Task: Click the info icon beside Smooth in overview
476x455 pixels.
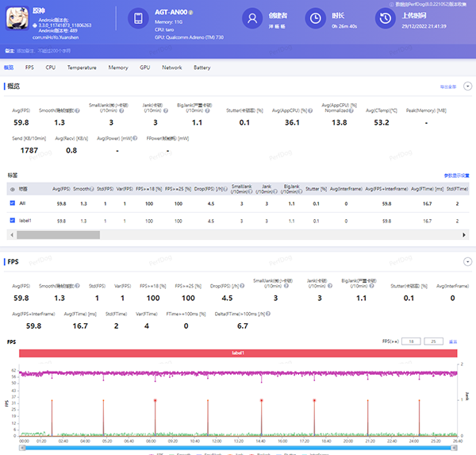Action: 78,110
